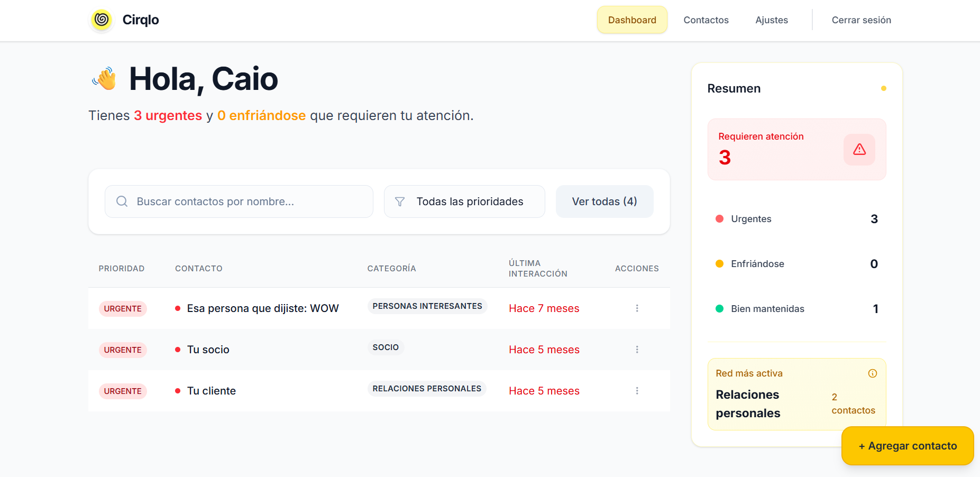This screenshot has height=477, width=980.
Task: Click the Agregar contacto button
Action: pos(907,446)
